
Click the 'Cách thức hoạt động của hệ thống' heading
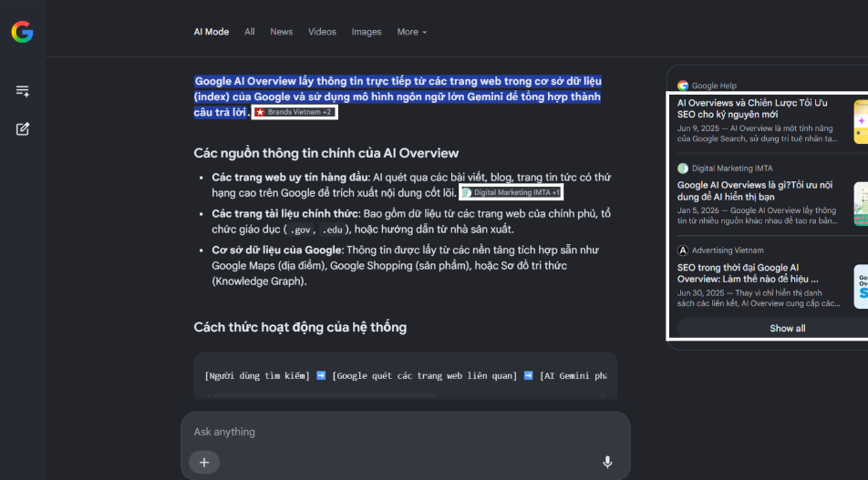point(300,327)
